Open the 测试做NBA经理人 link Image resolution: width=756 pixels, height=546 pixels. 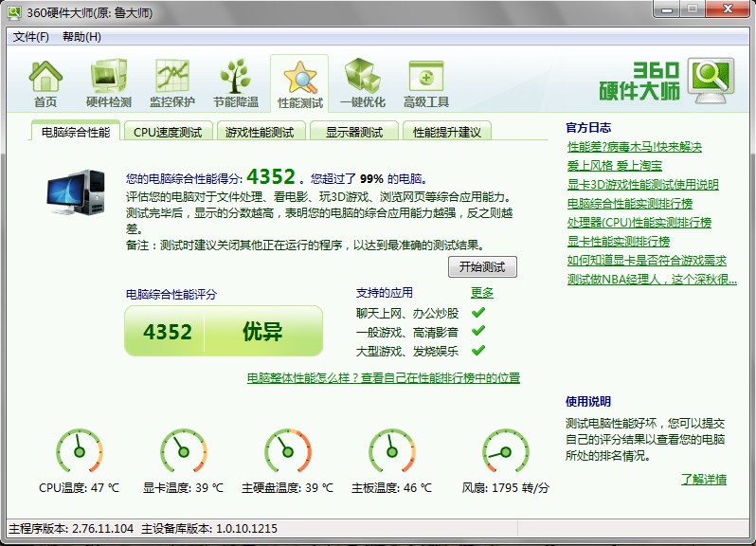[x=652, y=280]
